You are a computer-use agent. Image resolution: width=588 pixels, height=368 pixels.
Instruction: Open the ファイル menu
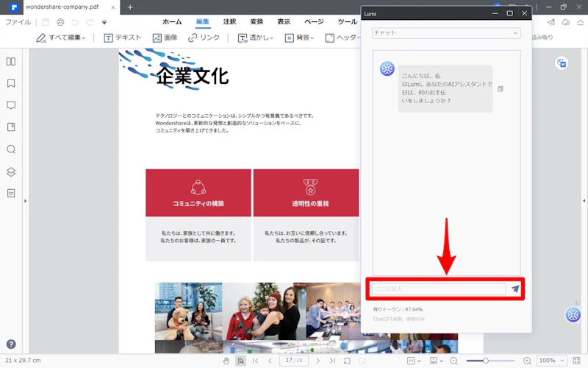click(x=18, y=22)
